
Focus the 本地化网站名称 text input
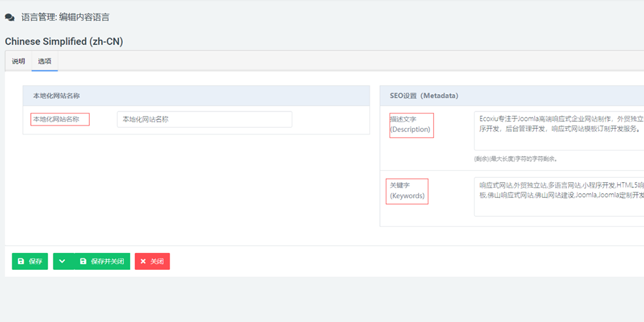click(204, 119)
